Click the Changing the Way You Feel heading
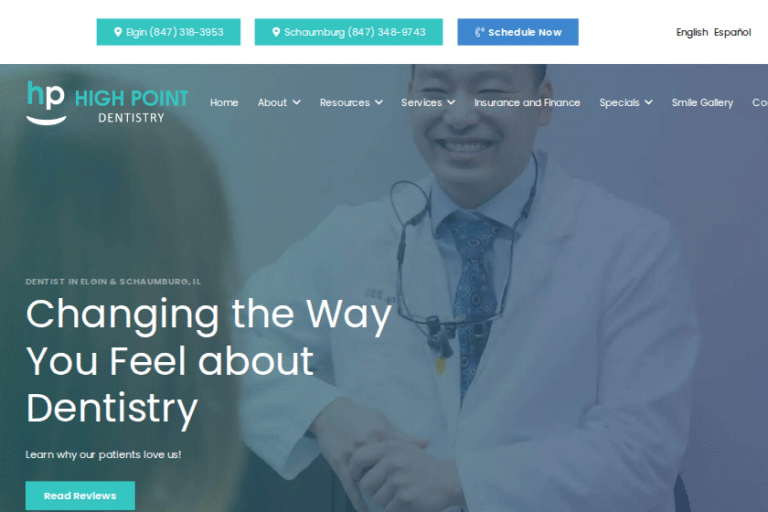This screenshot has height=512, width=768. tap(209, 361)
